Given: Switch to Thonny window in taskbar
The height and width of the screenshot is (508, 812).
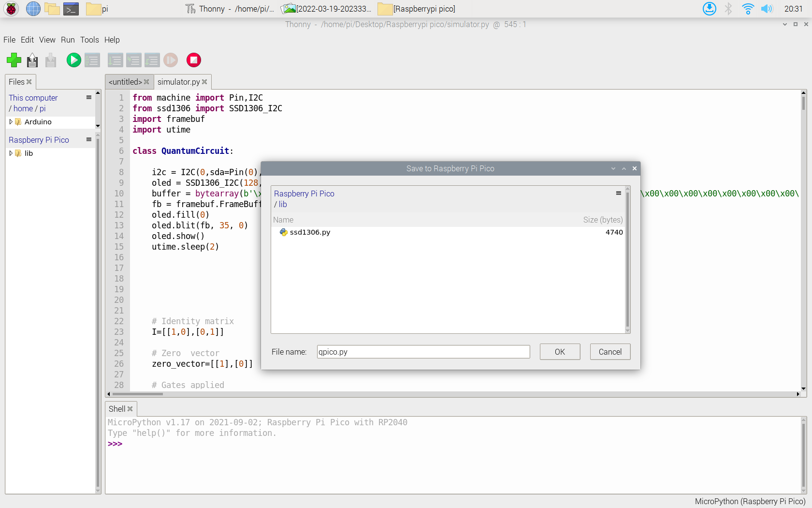Looking at the screenshot, I should 230,9.
